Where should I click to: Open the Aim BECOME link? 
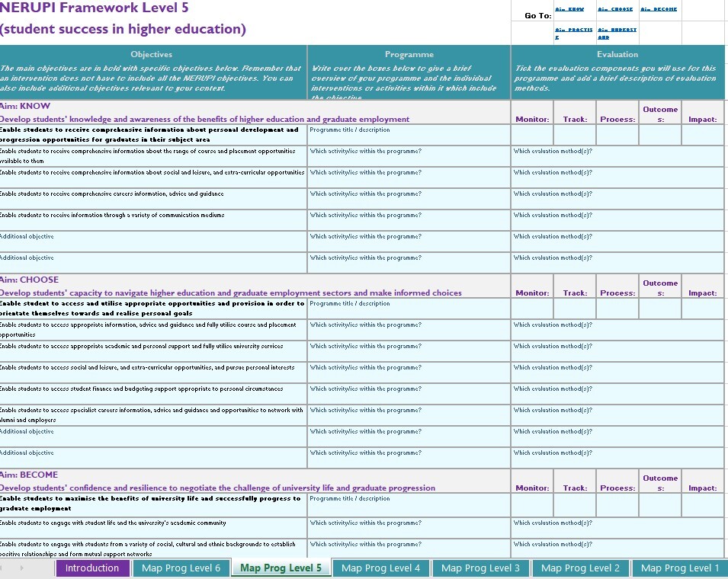(x=659, y=9)
